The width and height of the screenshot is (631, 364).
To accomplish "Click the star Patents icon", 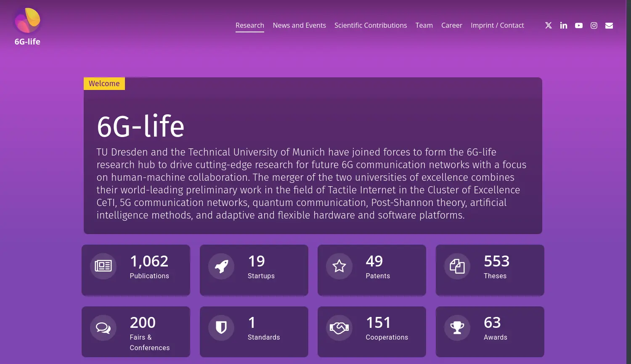I will 339,266.
